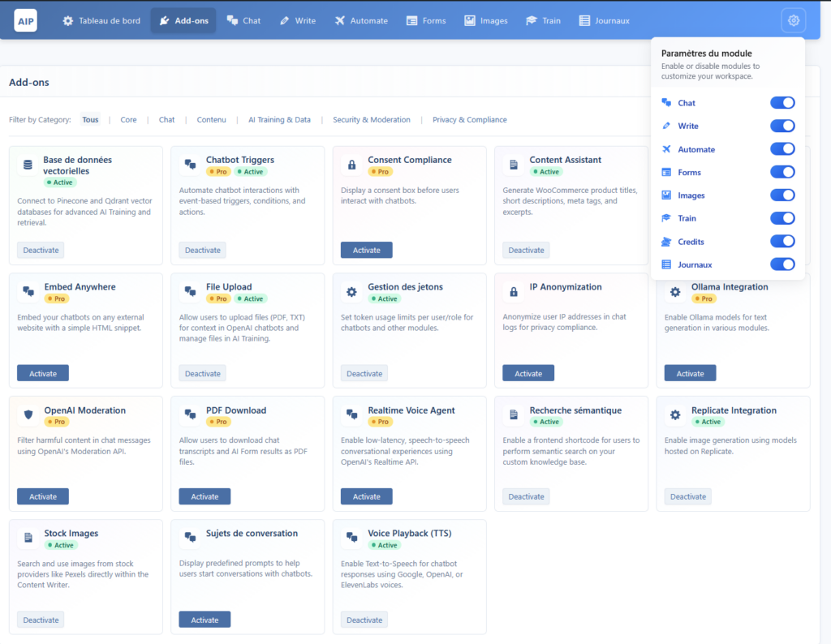Image resolution: width=831 pixels, height=644 pixels.
Task: Open module settings gear icon
Action: 793,20
